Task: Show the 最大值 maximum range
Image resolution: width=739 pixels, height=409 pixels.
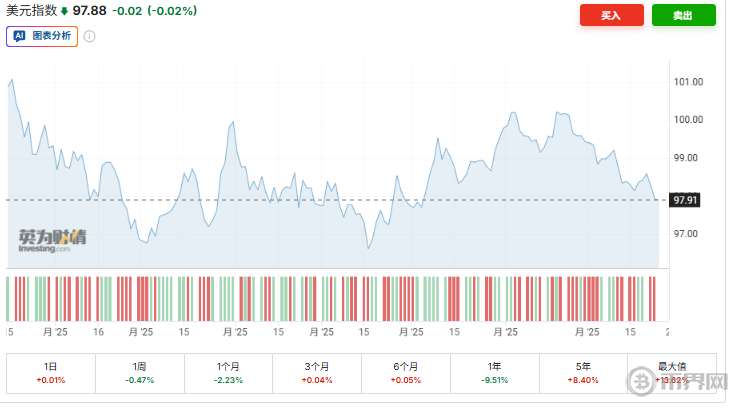Action: coord(672,373)
